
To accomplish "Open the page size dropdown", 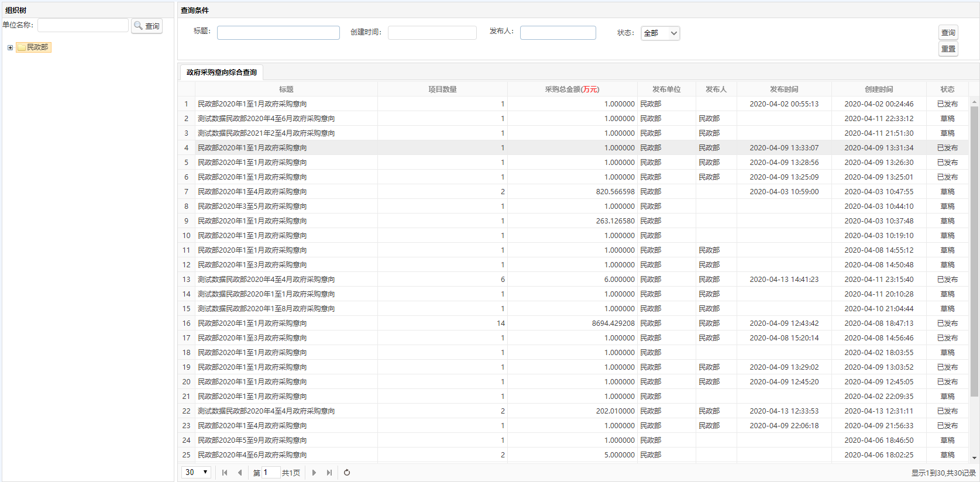I will coord(197,472).
